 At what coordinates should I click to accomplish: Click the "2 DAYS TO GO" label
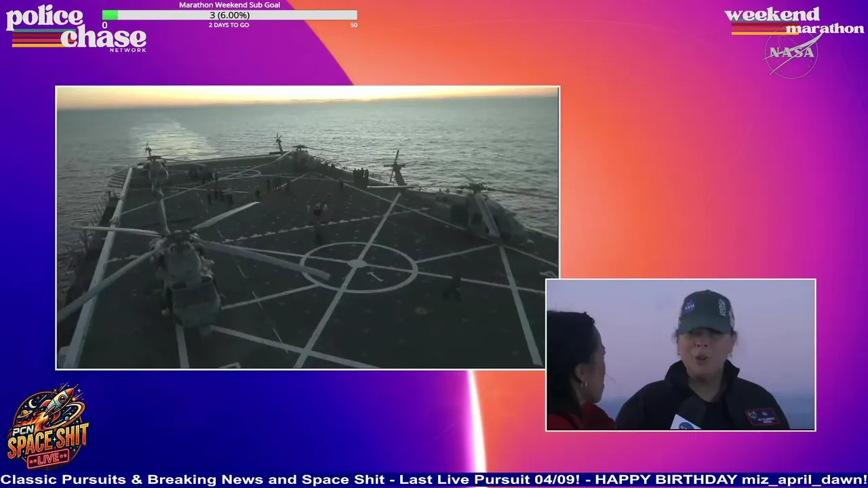tap(229, 25)
